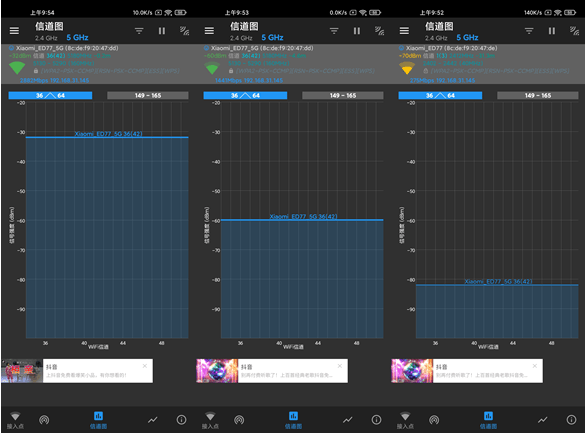Tap battery icon in 9:52 status bar
The height and width of the screenshot is (434, 585).
pyautogui.click(x=570, y=13)
